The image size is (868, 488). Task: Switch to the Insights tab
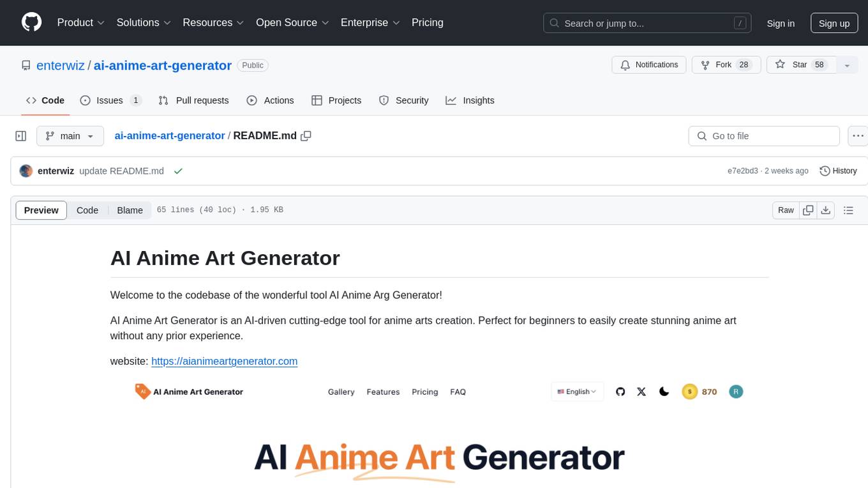click(x=470, y=100)
